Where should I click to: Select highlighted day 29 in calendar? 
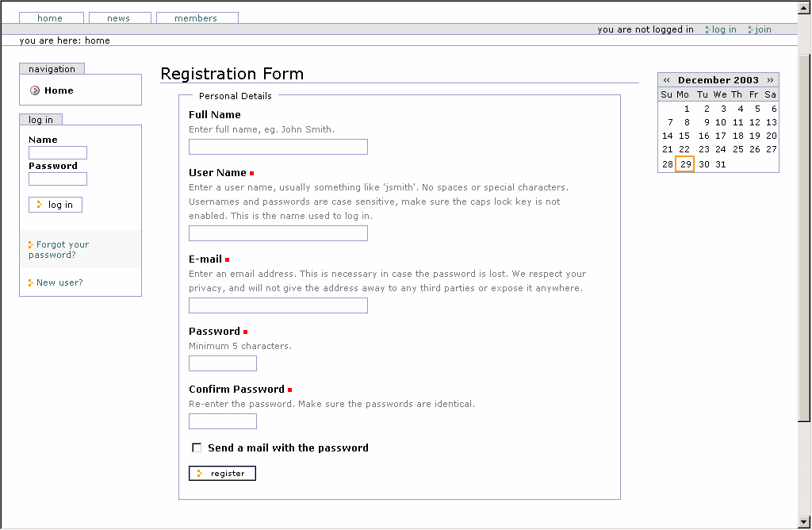[x=685, y=164]
